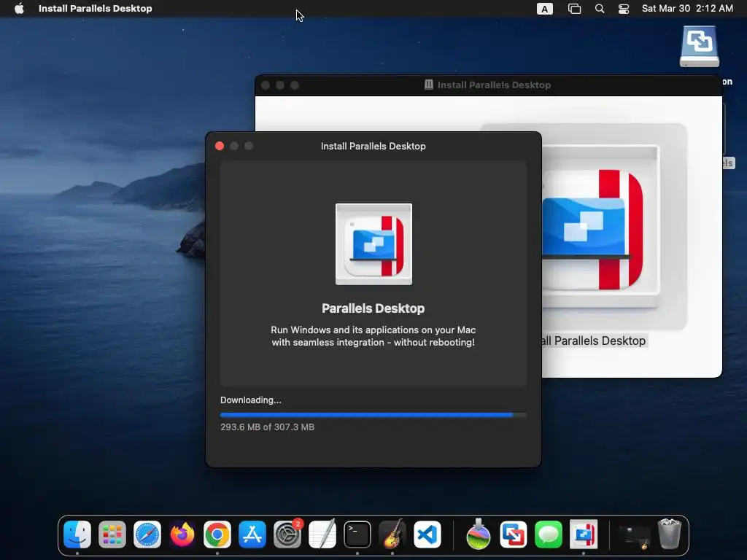Close the Install Parallels Desktop download window
Screen dimensions: 747x560
point(220,146)
